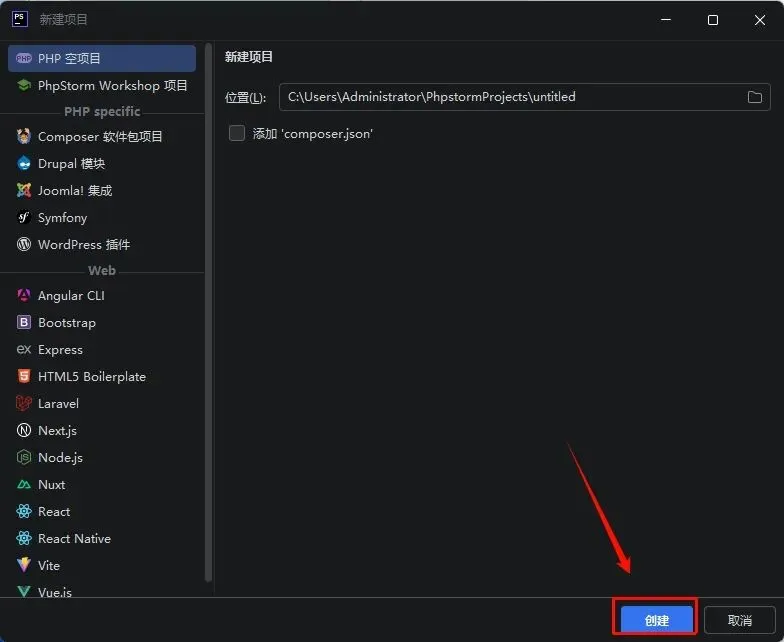The width and height of the screenshot is (784, 642).
Task: Select Express project type
Action: pyautogui.click(x=102, y=350)
